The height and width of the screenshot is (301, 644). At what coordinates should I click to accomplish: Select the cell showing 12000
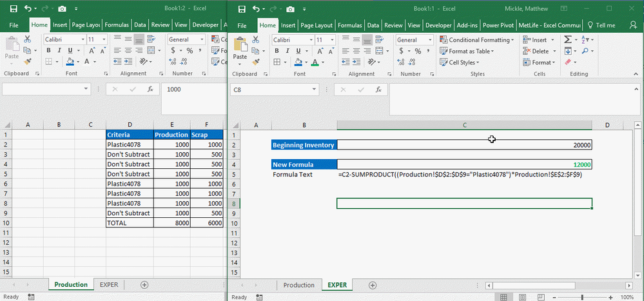(463, 164)
